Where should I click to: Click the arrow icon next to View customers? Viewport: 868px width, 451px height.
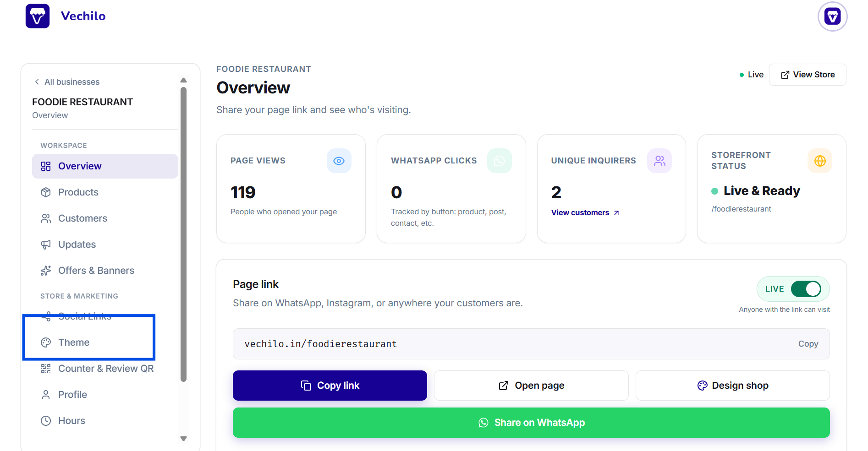pos(616,213)
